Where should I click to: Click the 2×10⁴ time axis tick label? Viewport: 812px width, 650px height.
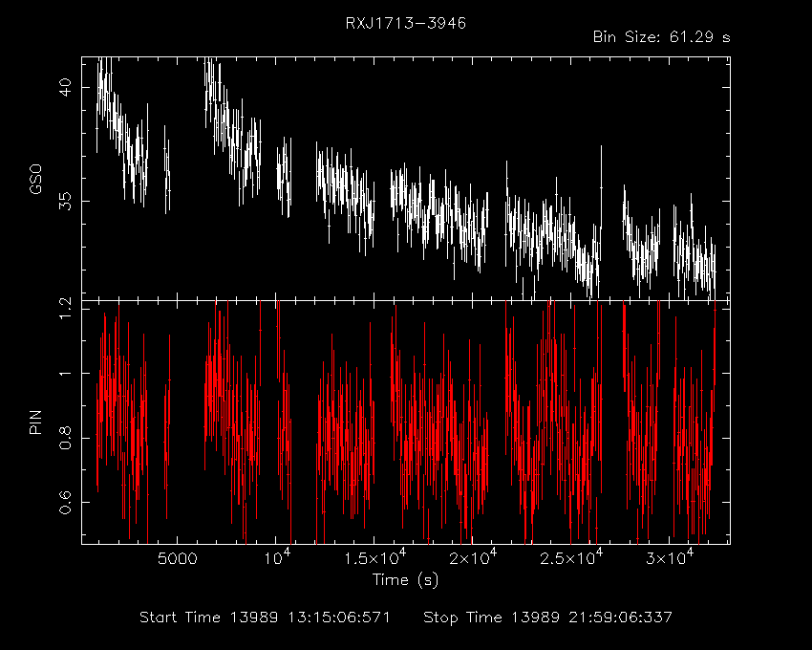(x=473, y=556)
